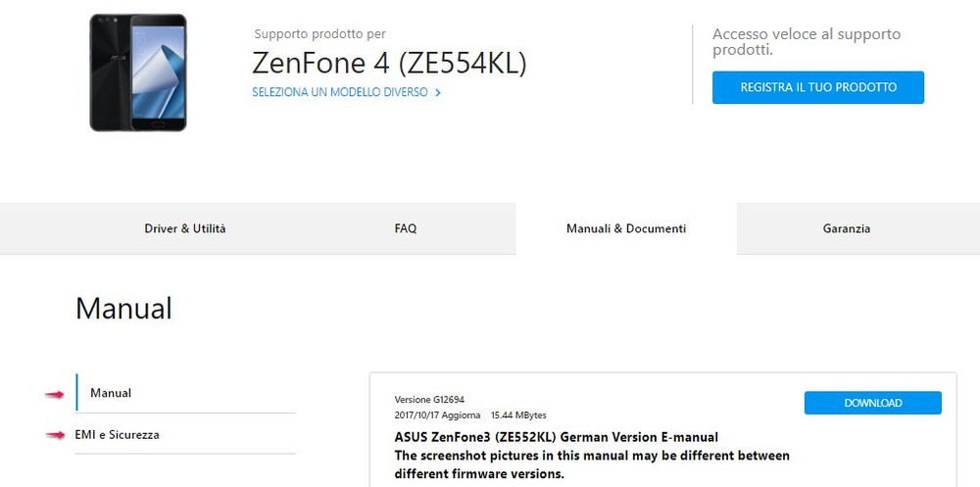980x487 pixels.
Task: Click the red arrow pointing to Manual
Action: pyautogui.click(x=55, y=394)
